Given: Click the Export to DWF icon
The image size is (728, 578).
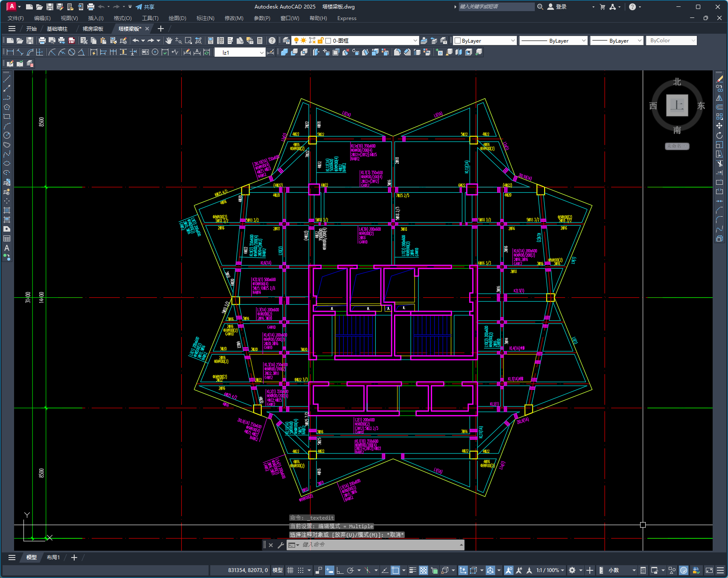Looking at the screenshot, I should pos(72,41).
